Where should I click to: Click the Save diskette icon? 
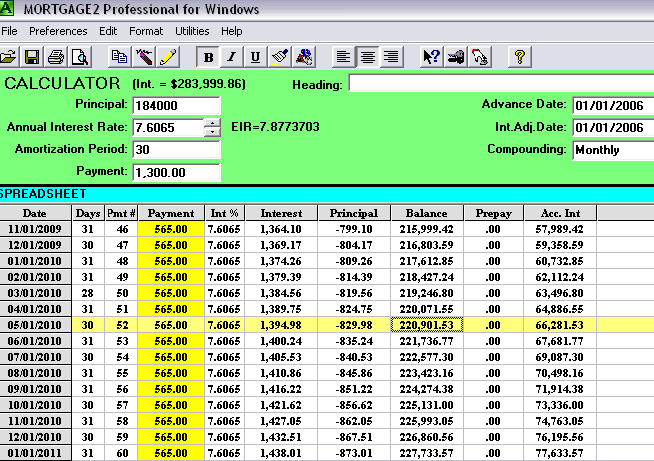pos(33,57)
